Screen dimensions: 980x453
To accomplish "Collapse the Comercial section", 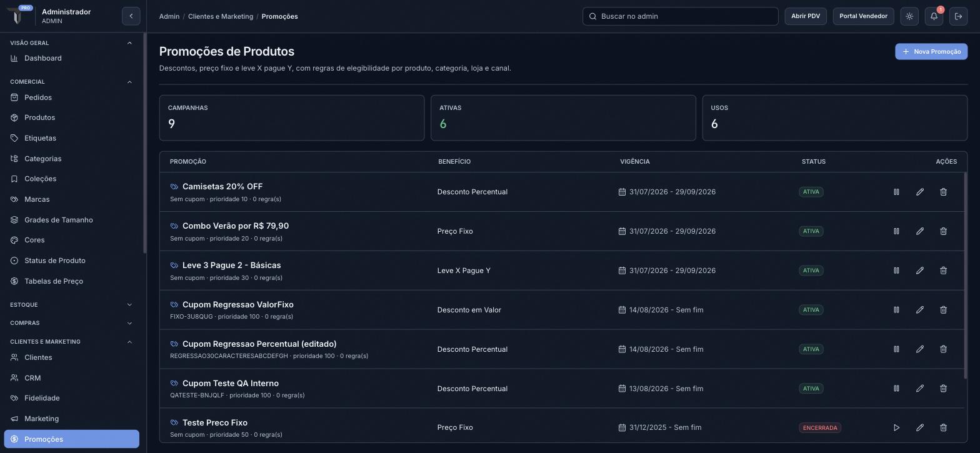I will point(129,82).
